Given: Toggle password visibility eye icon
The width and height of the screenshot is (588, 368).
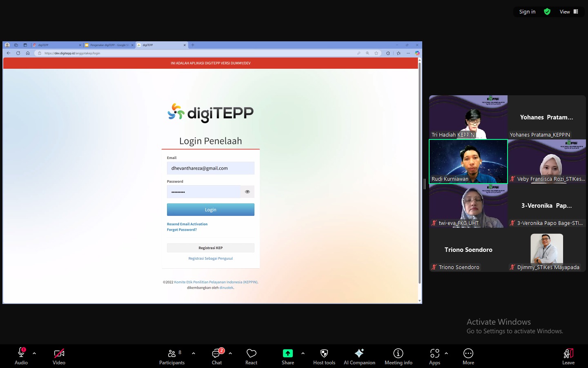Looking at the screenshot, I should pos(247,192).
